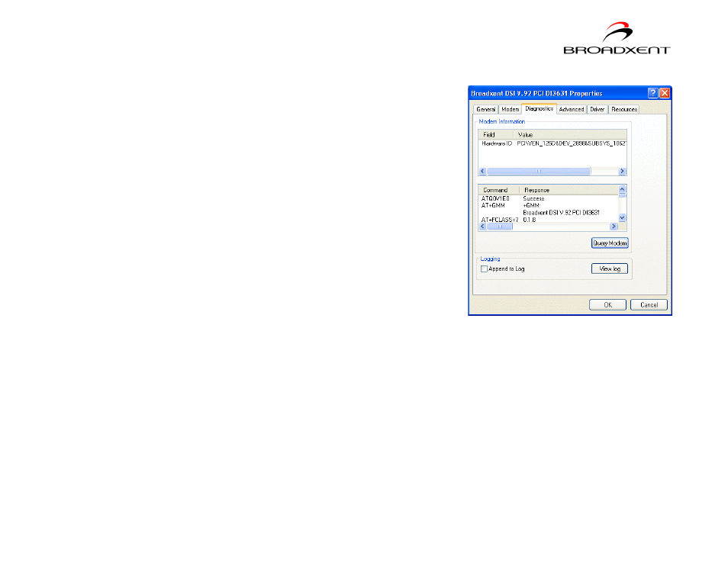Click the Value column header

(570, 134)
